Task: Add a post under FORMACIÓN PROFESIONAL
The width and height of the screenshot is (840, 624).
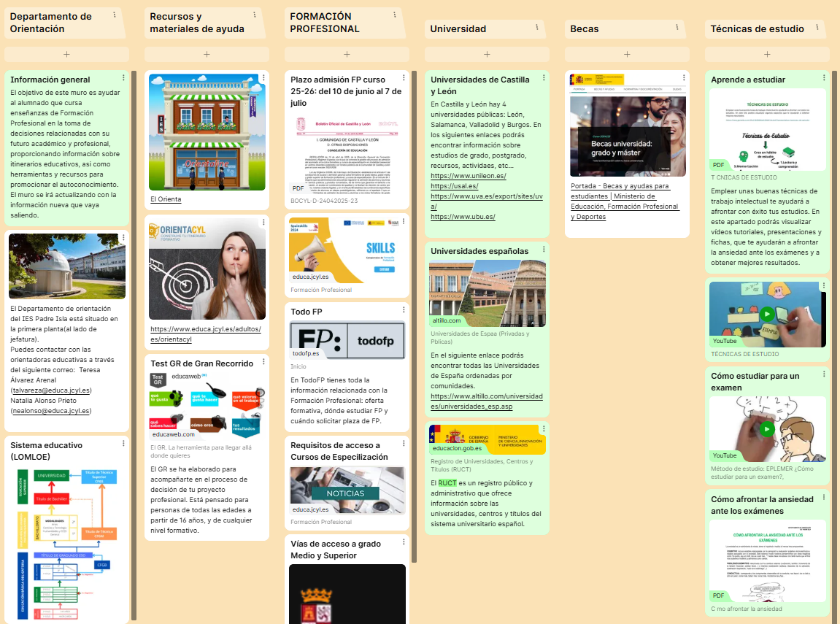Action: pyautogui.click(x=347, y=54)
